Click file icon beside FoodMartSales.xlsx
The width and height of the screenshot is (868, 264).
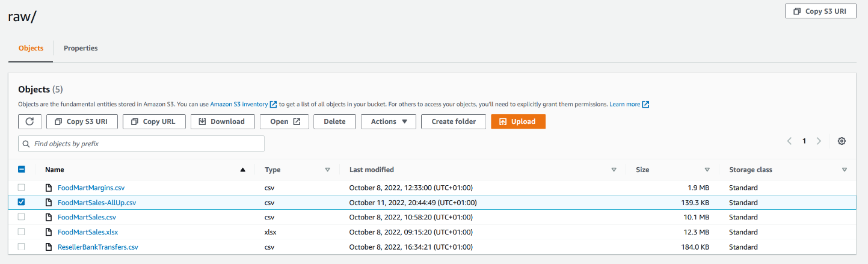pyautogui.click(x=49, y=232)
